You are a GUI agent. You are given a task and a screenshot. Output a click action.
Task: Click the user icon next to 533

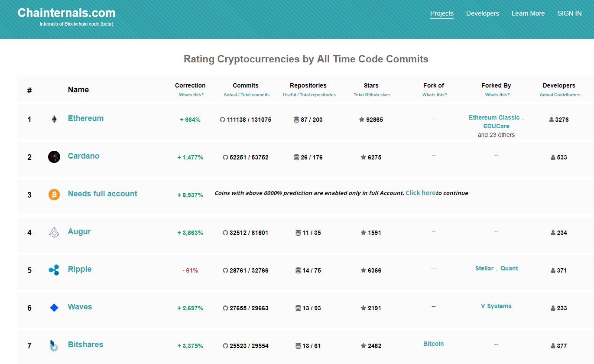553,157
